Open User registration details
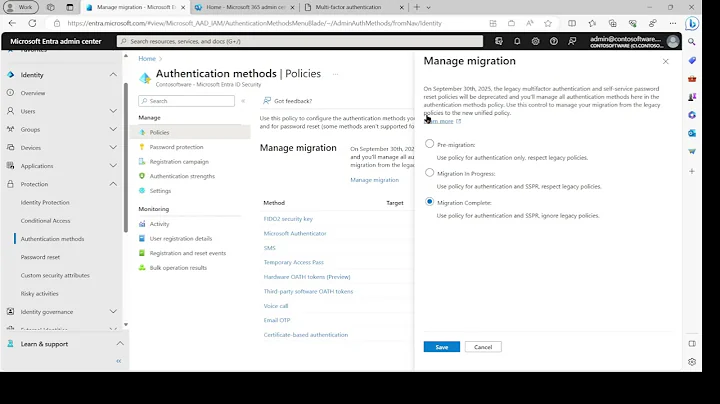This screenshot has width=720, height=404. click(181, 239)
